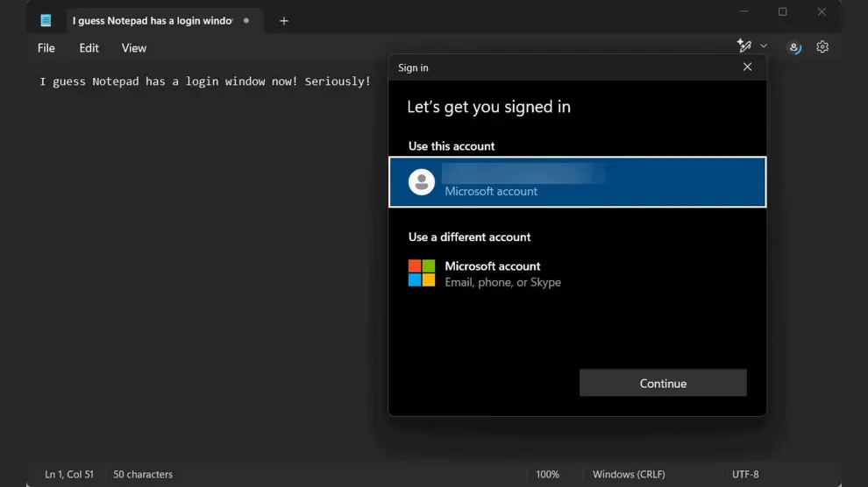Open the File menu
Image resolution: width=868 pixels, height=487 pixels.
(46, 48)
